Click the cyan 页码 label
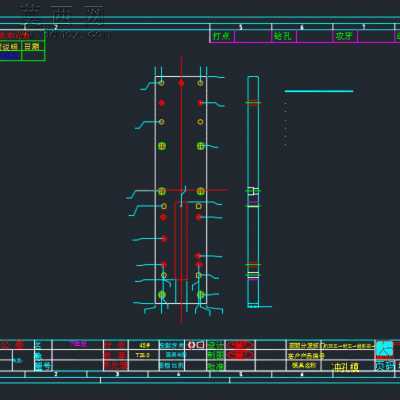 tap(384, 366)
